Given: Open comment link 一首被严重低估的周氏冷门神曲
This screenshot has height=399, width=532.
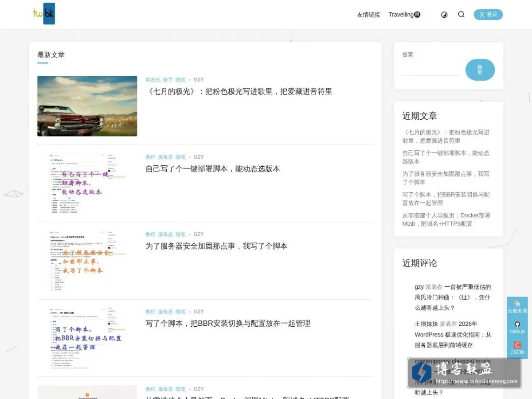Looking at the screenshot, I should 453,297.
